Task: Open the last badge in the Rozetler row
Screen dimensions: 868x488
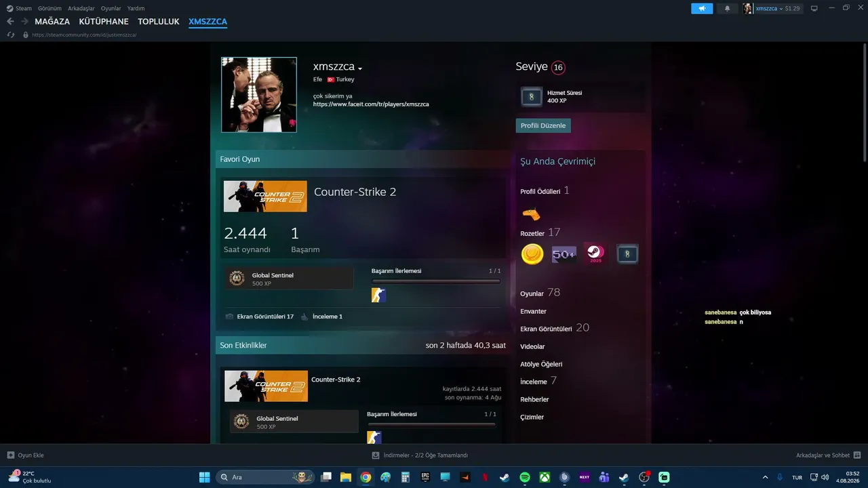Action: pos(627,254)
